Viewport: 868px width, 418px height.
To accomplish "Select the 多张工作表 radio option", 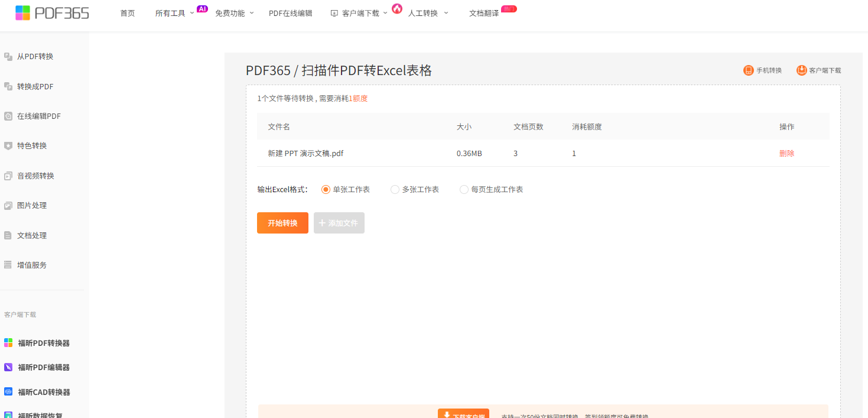I will coord(395,190).
